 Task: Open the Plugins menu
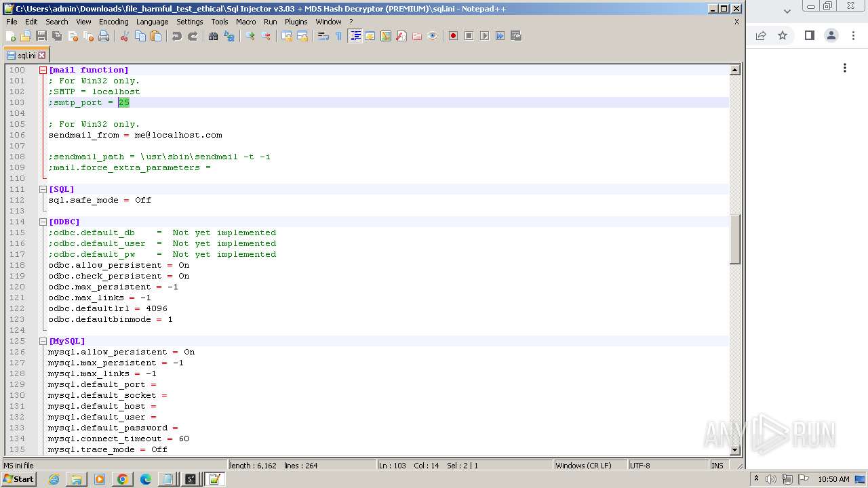tap(296, 22)
